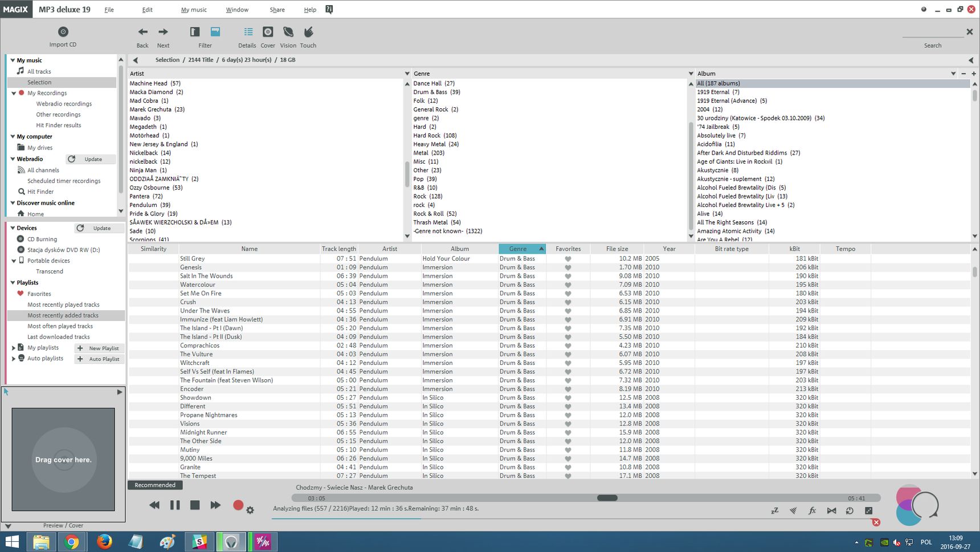
Task: Click the Recommended button
Action: pyautogui.click(x=155, y=485)
